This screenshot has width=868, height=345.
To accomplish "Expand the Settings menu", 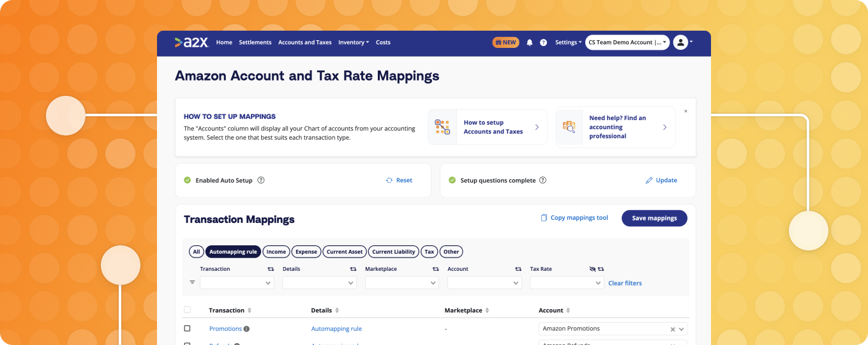I will pyautogui.click(x=568, y=42).
